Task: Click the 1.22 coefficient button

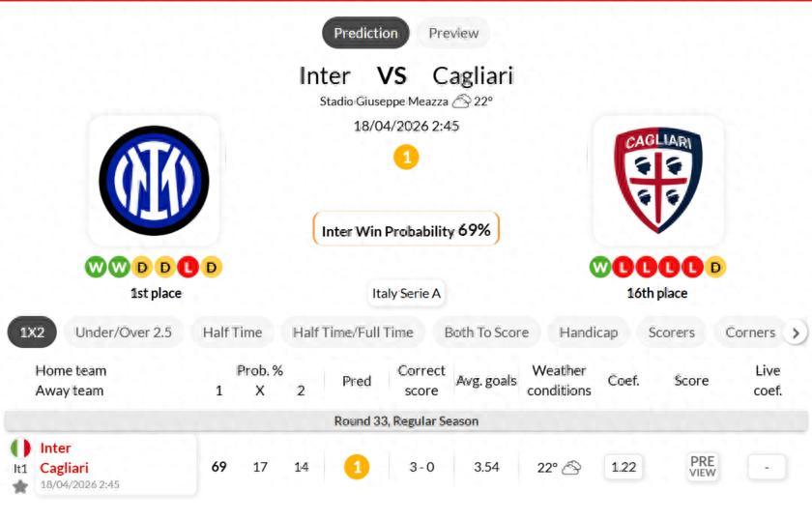Action: [623, 467]
